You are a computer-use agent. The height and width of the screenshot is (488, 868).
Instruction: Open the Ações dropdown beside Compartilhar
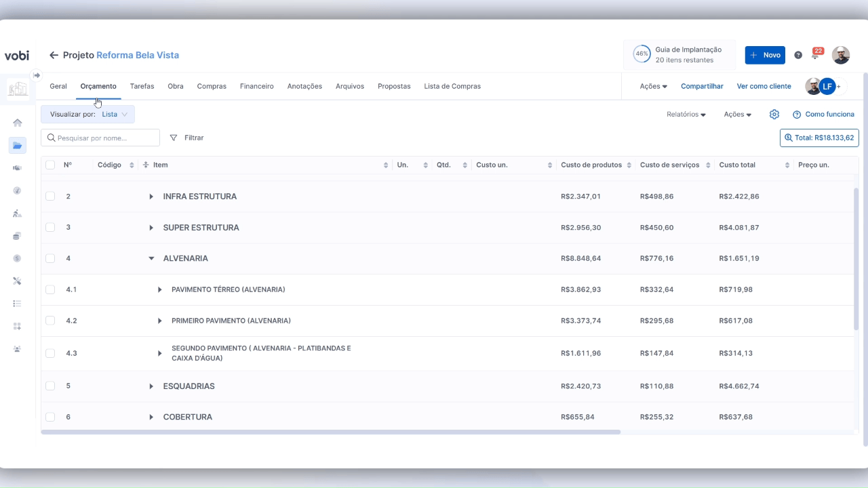[654, 86]
